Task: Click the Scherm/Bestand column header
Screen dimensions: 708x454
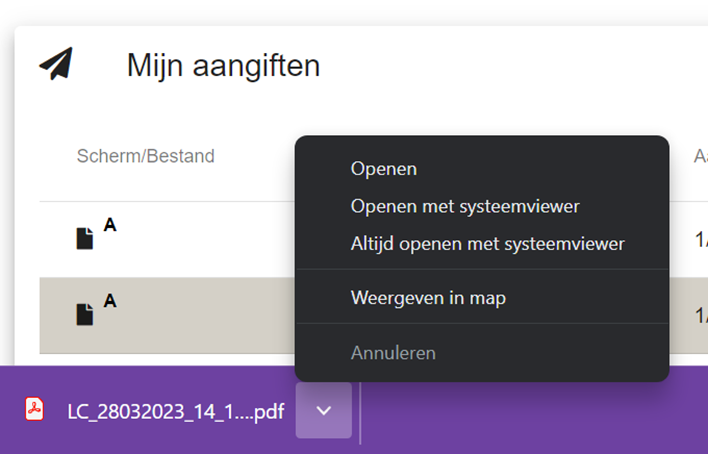Action: pyautogui.click(x=145, y=156)
